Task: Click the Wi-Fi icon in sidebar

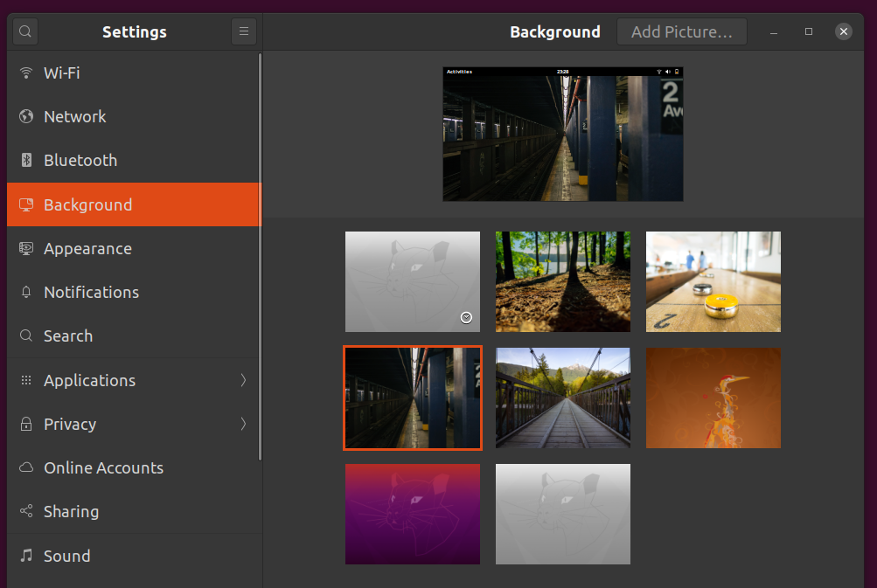Action: click(x=26, y=73)
